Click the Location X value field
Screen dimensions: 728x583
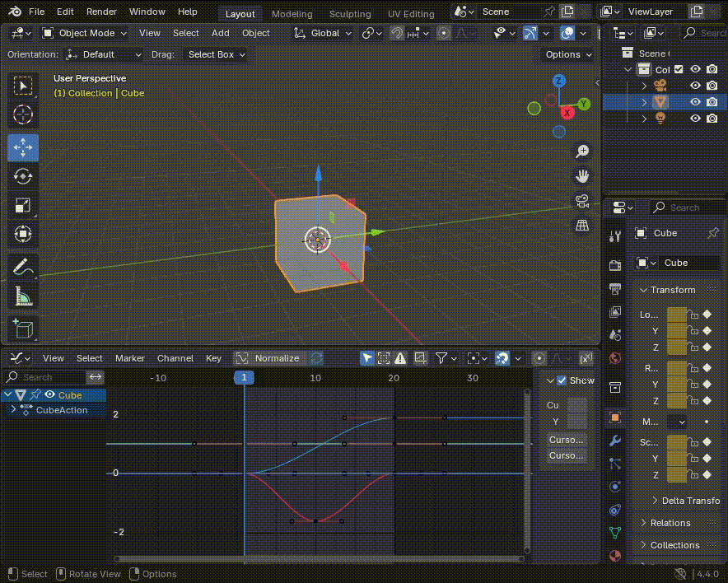pyautogui.click(x=676, y=315)
